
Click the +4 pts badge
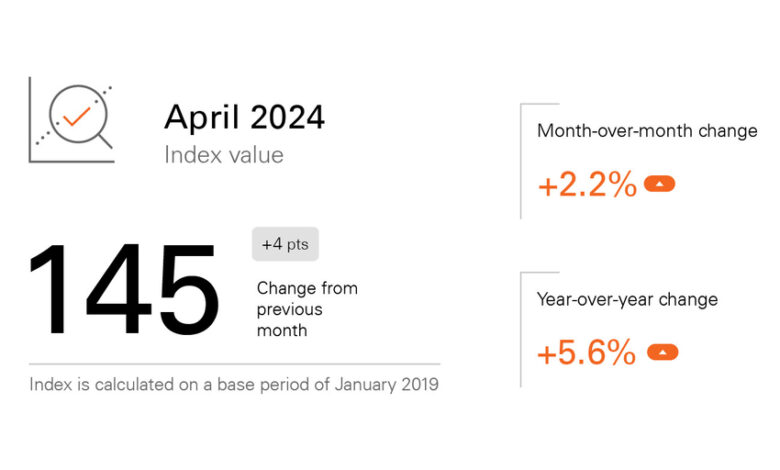[x=285, y=244]
